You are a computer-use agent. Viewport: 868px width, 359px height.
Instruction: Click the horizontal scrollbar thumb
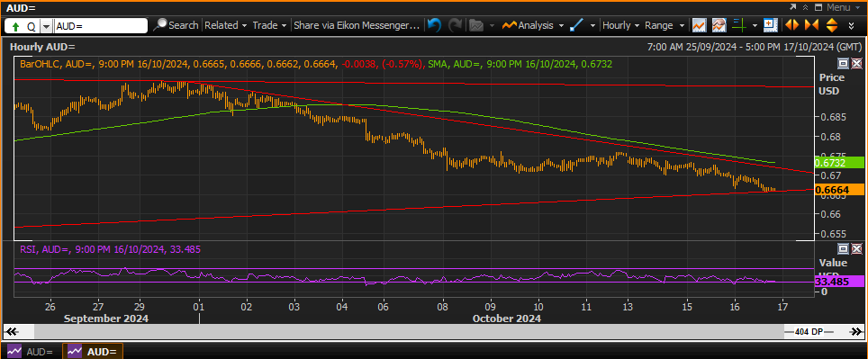pos(409,331)
